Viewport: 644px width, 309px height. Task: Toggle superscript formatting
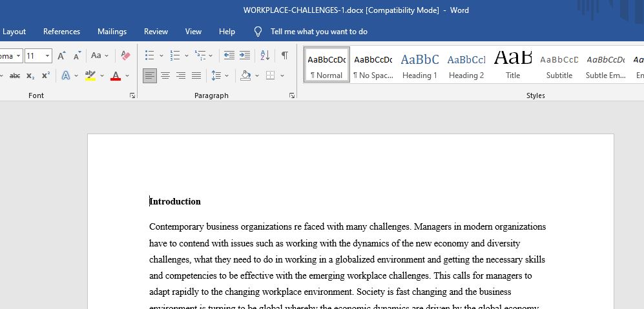(x=46, y=75)
